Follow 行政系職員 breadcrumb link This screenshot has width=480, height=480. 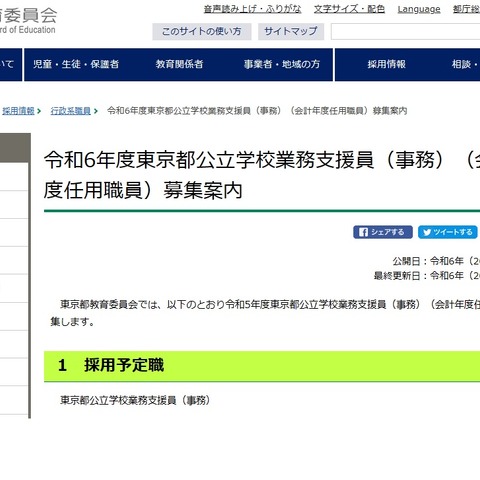(70, 111)
